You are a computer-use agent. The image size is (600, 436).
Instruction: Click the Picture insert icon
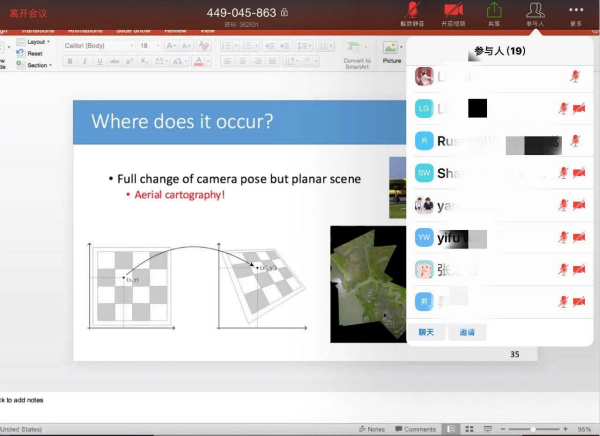391,52
